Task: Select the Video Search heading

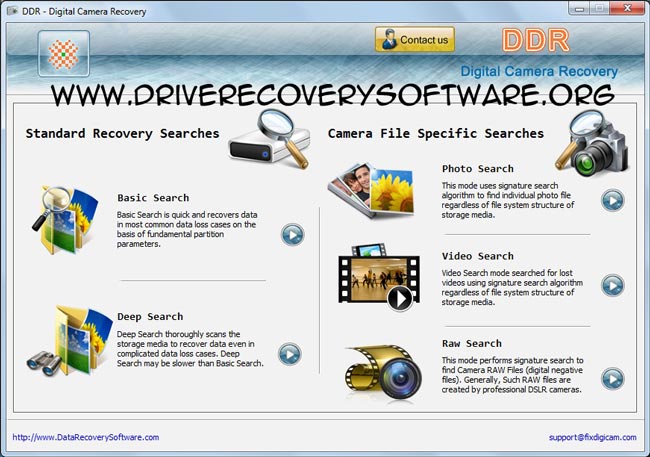Action: click(x=478, y=256)
